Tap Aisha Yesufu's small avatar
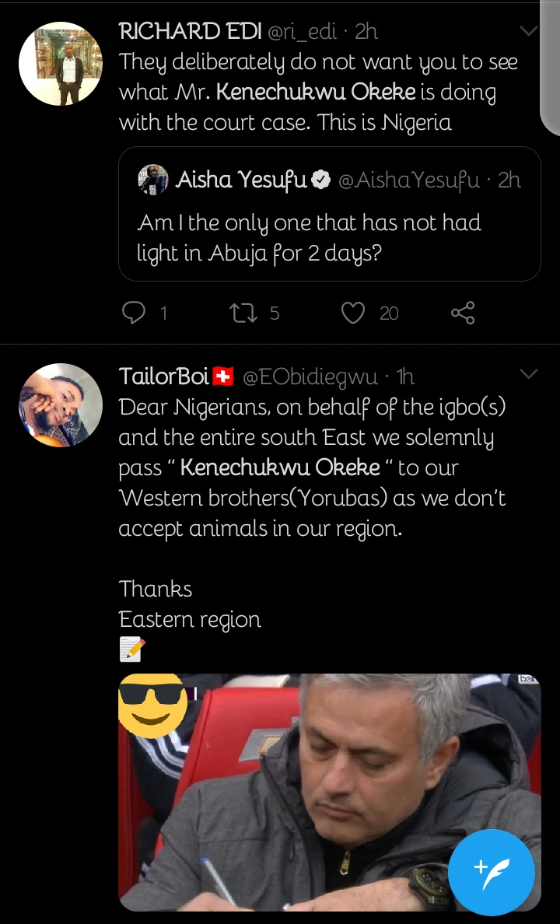Viewport: 560px width, 924px height. [x=153, y=180]
